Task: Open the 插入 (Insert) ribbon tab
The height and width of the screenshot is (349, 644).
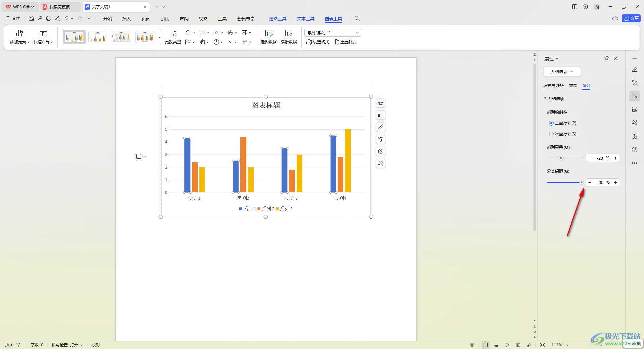Action: coord(126,19)
